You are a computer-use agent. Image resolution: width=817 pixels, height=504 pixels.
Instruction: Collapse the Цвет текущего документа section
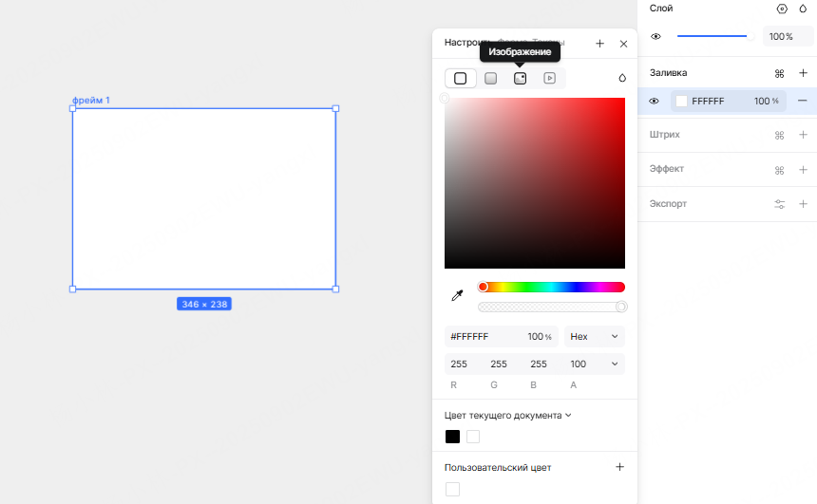coord(568,415)
